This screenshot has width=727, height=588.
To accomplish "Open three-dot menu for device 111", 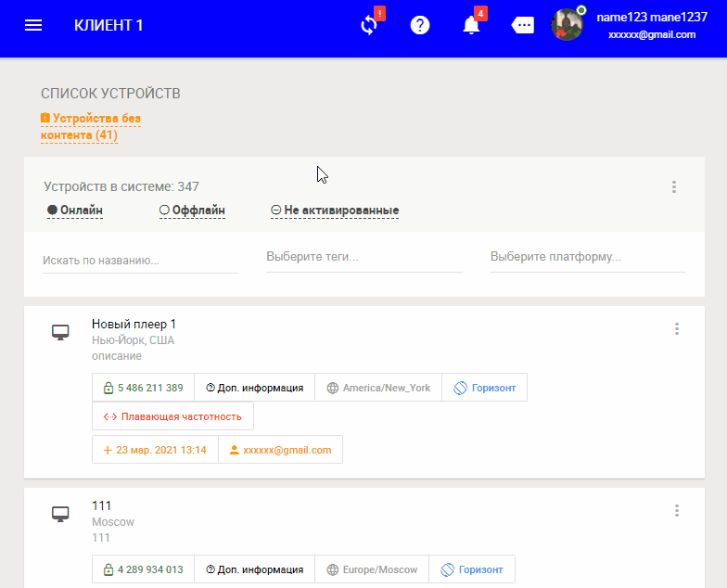I will point(677,510).
